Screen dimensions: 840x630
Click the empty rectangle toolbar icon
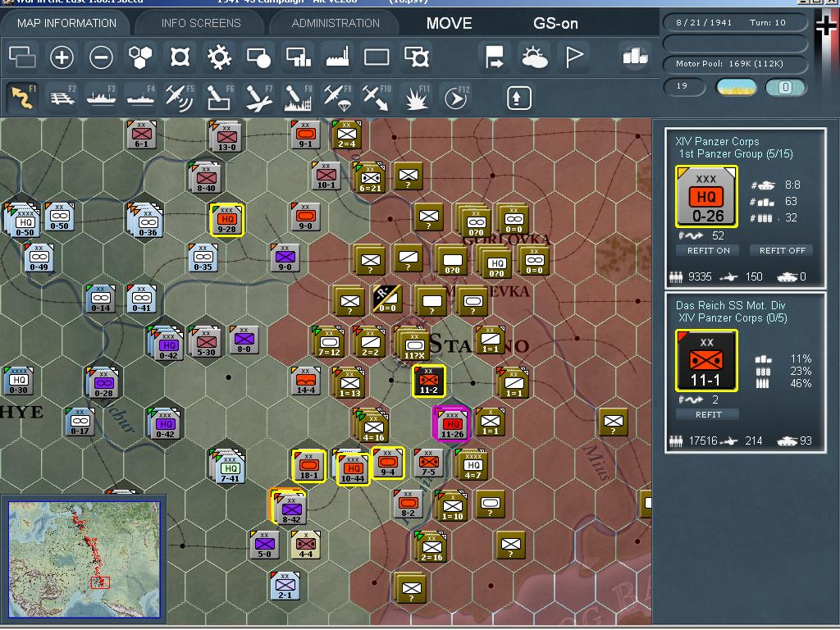click(x=377, y=57)
